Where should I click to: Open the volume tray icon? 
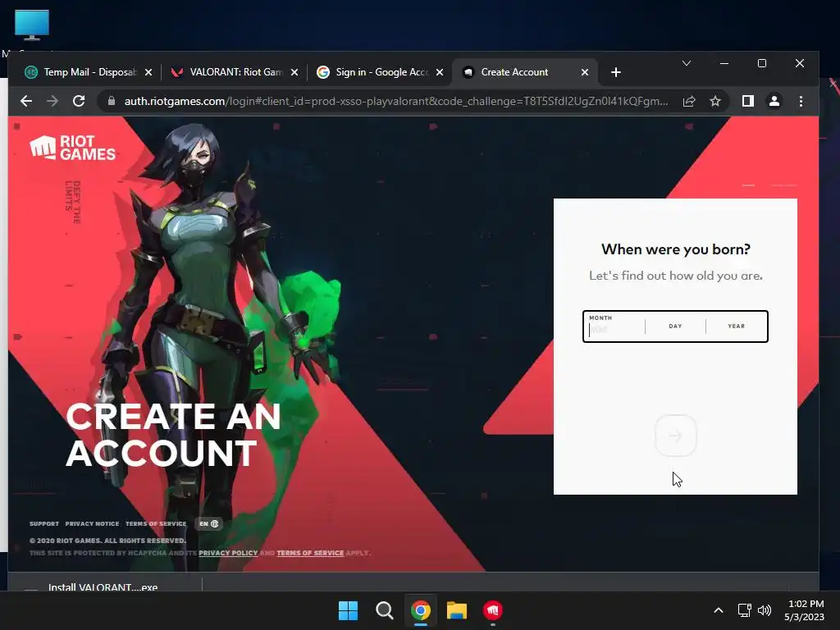click(x=765, y=610)
